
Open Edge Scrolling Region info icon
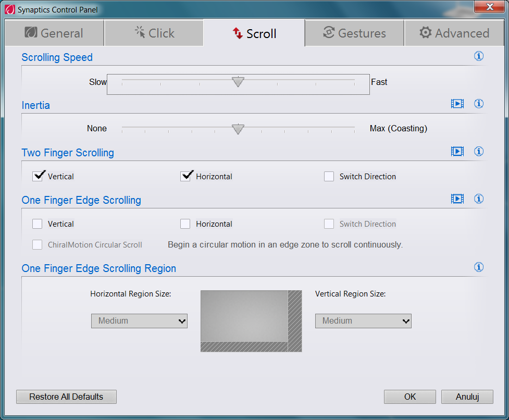click(x=478, y=267)
